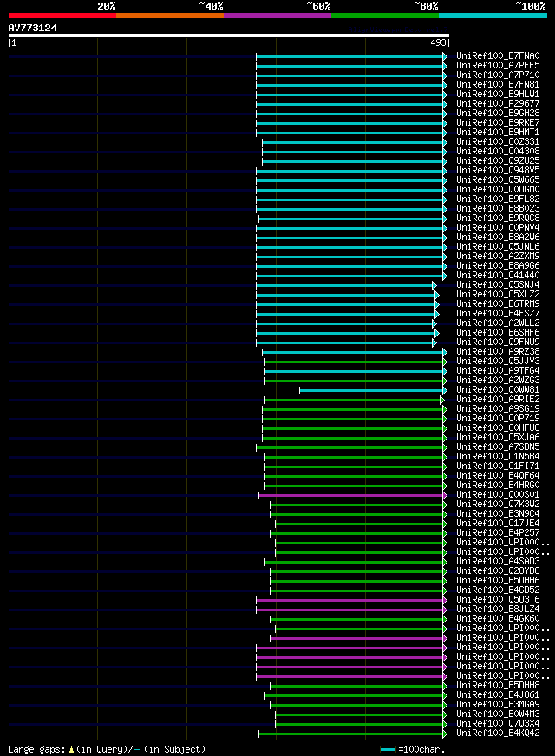The image size is (555, 756).
Task: Select the UniRef100_B4QF64 label
Action: click(498, 475)
